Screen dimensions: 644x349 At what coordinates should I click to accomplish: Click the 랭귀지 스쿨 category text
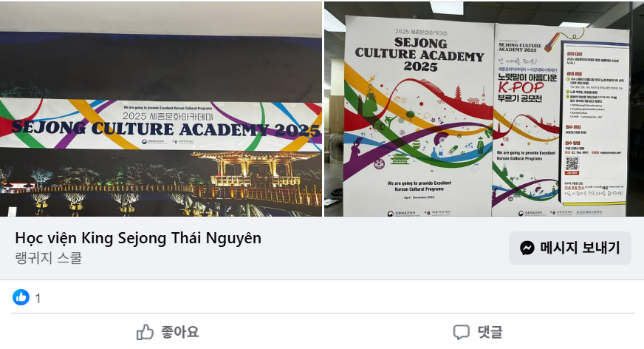(x=49, y=258)
